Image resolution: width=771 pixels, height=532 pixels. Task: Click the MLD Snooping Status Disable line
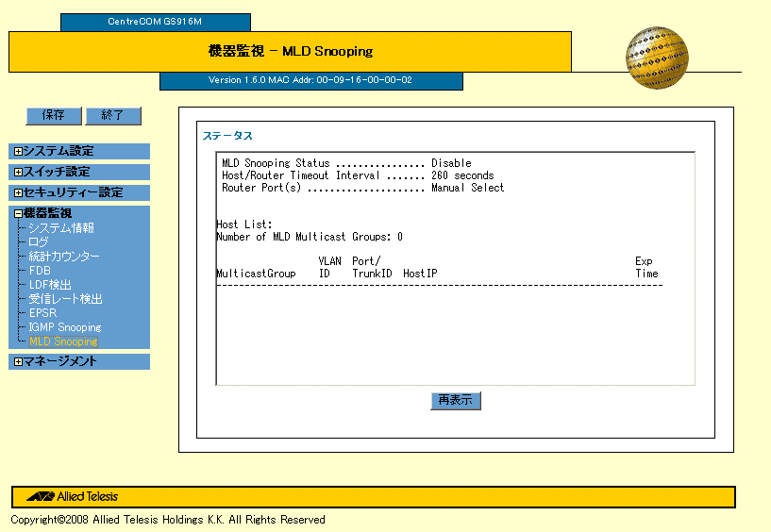(x=346, y=163)
